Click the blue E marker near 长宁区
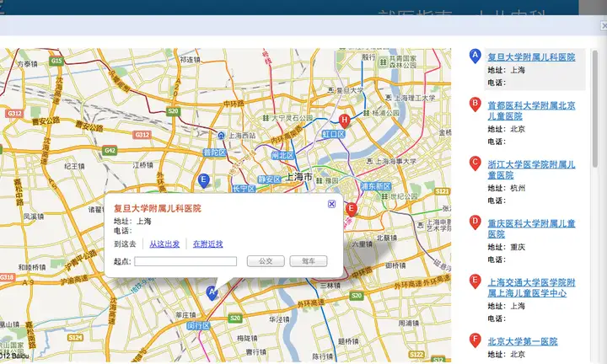 [203, 180]
